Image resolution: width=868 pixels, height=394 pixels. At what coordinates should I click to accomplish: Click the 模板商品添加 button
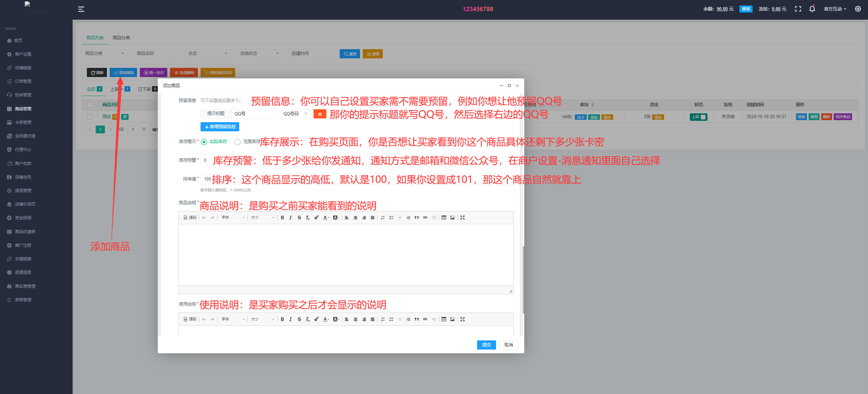coord(218,73)
